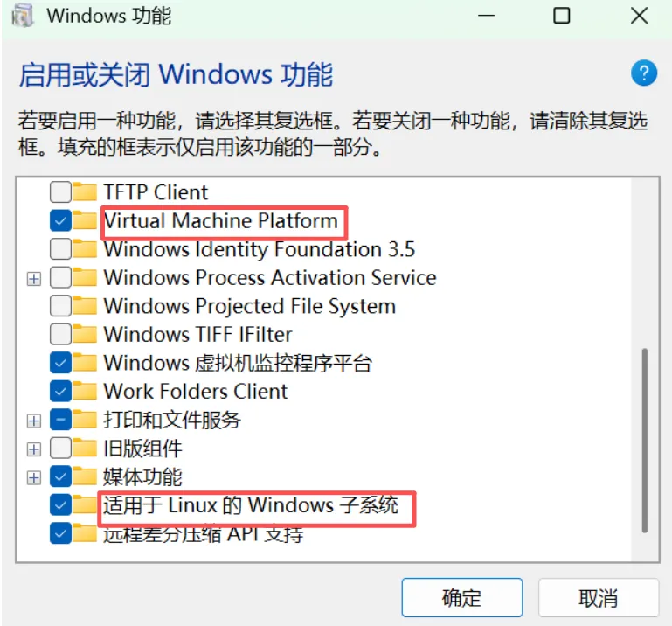The image size is (672, 626).
Task: Click the 取消 button
Action: [x=599, y=598]
